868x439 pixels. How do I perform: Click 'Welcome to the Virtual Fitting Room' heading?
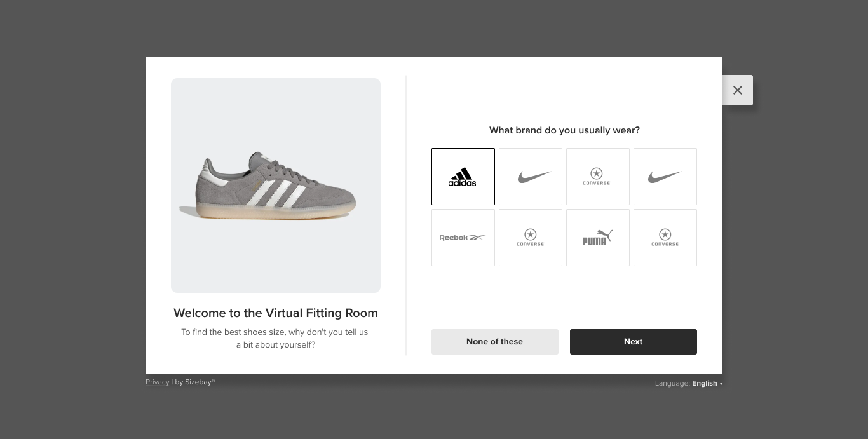276,313
